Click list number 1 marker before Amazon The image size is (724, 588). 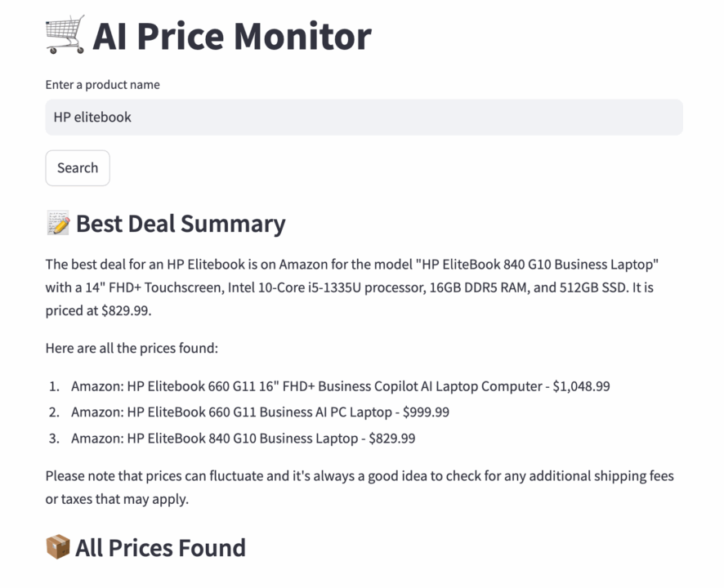pos(54,386)
